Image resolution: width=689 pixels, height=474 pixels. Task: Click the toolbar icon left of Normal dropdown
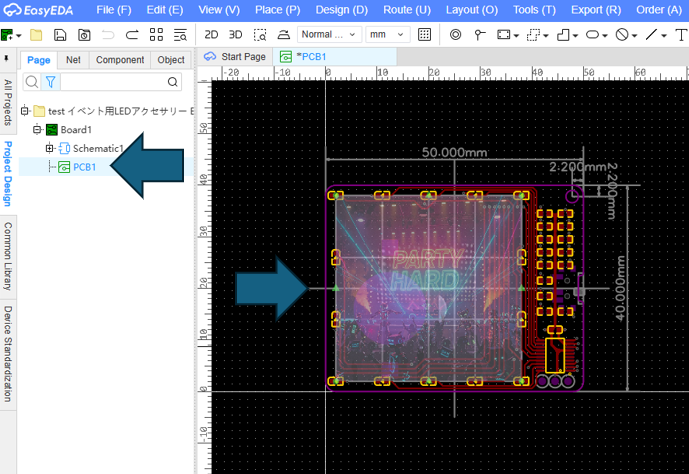284,34
